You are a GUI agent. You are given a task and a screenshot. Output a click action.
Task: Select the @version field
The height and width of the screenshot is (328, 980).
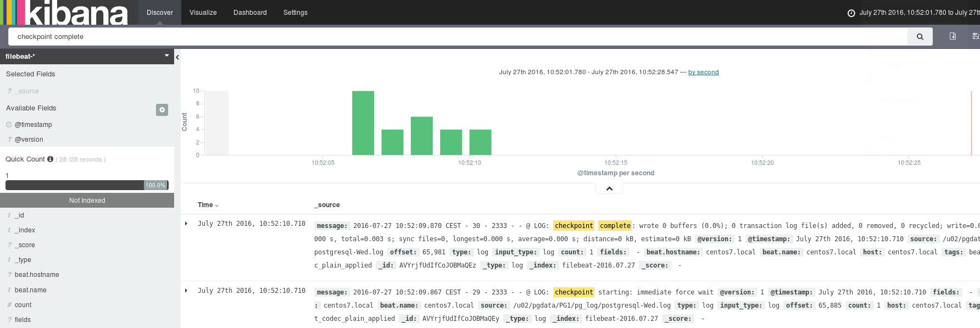(29, 140)
